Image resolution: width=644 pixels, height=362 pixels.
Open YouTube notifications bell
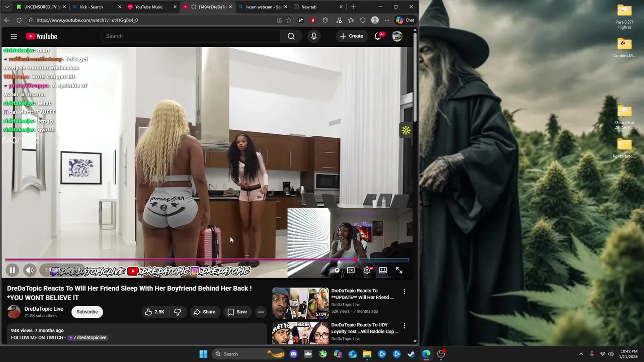378,36
